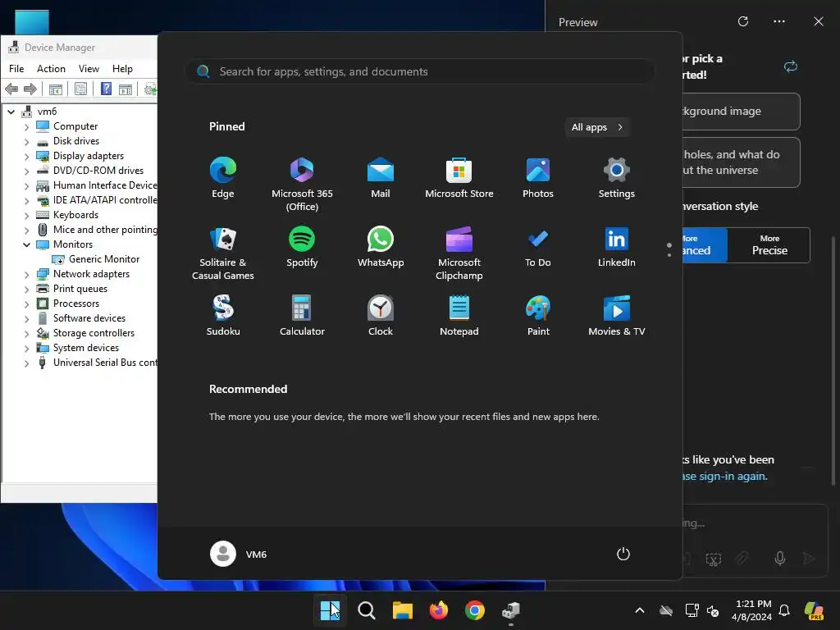Click Copilot Preview icon in taskbar
The height and width of the screenshot is (630, 840).
click(814, 610)
